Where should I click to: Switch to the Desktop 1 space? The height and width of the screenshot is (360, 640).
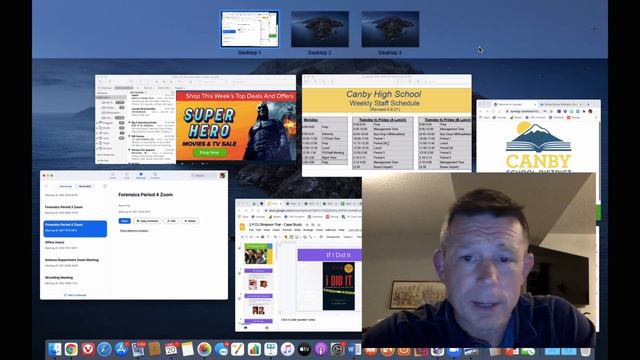click(250, 29)
